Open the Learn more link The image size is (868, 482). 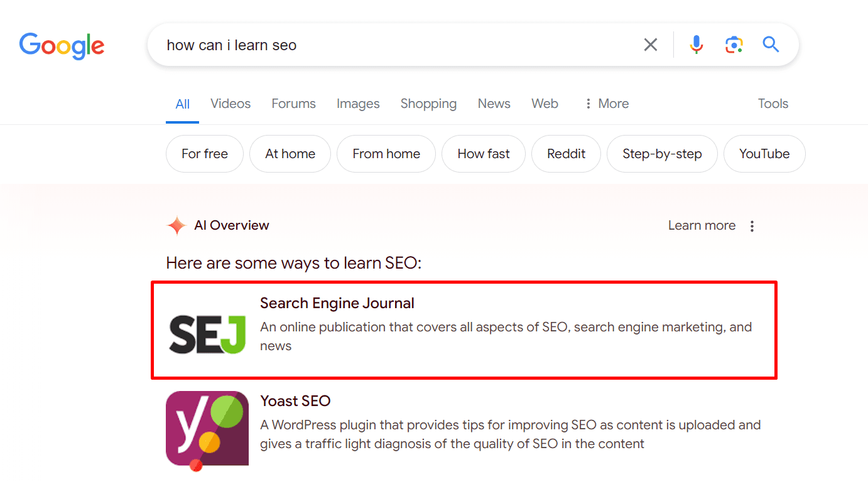click(x=702, y=225)
